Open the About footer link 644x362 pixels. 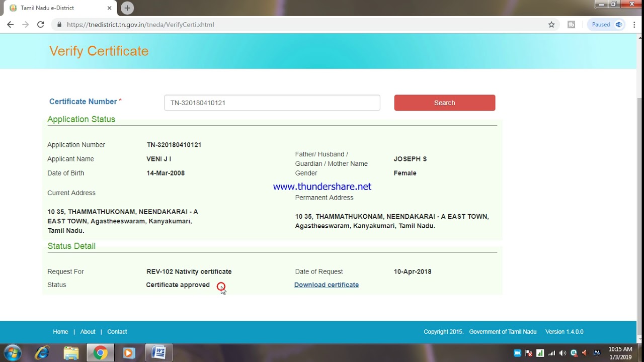click(88, 332)
